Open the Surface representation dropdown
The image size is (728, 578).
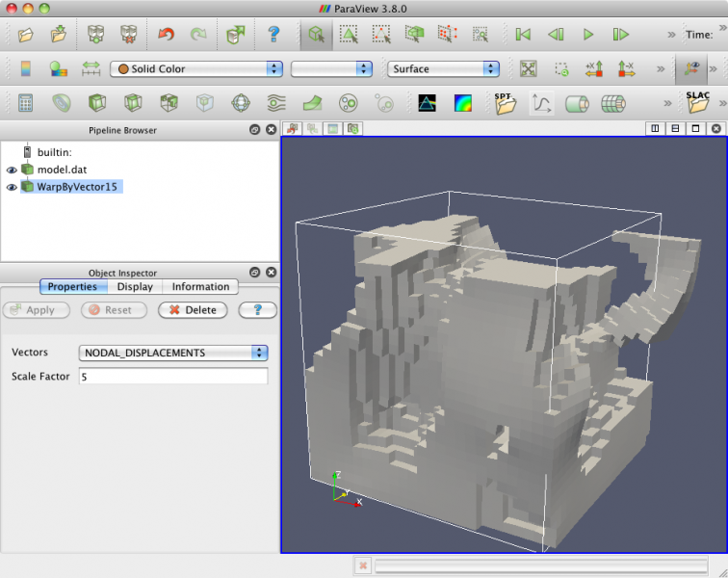click(x=443, y=68)
